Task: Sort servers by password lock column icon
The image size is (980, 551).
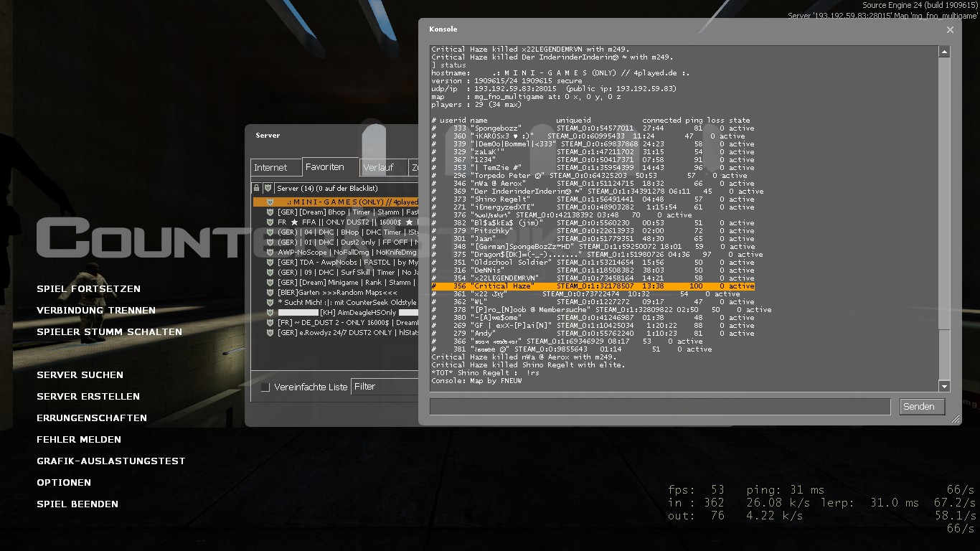Action: [257, 188]
